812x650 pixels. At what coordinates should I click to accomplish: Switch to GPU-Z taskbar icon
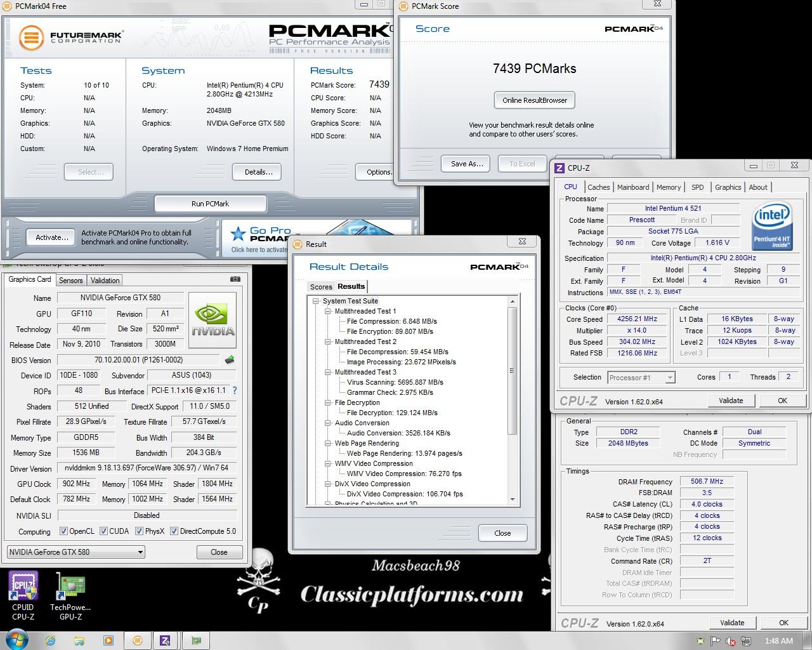tap(196, 640)
